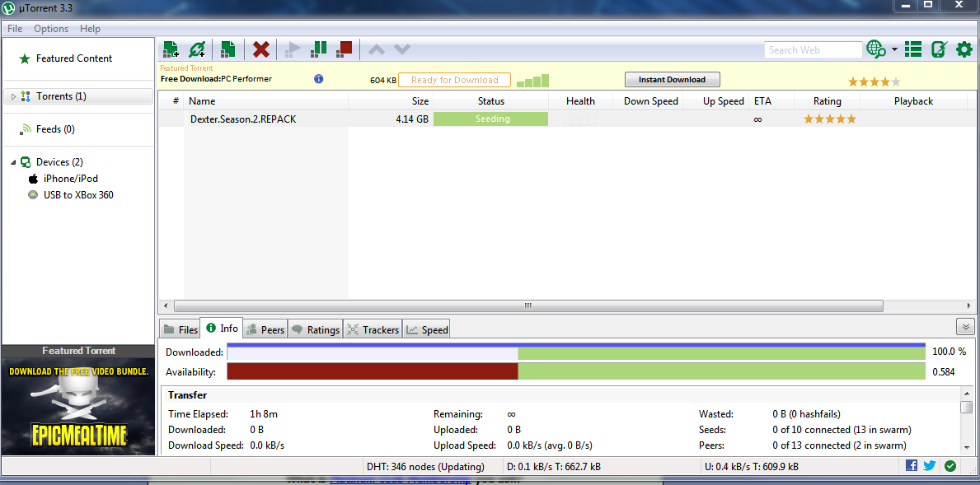The height and width of the screenshot is (485, 980).
Task: Click the Create New Torrent icon
Action: click(228, 49)
